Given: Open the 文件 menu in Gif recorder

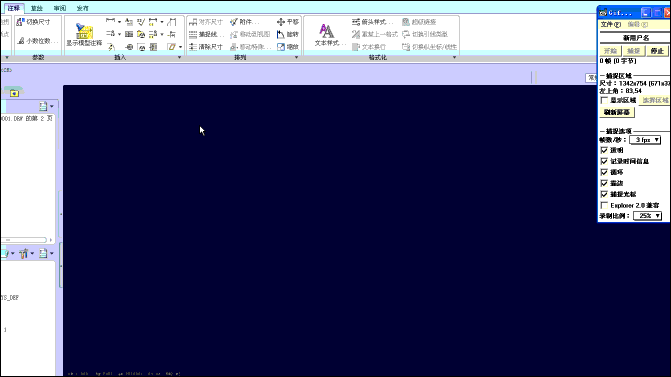Looking at the screenshot, I should (610, 25).
